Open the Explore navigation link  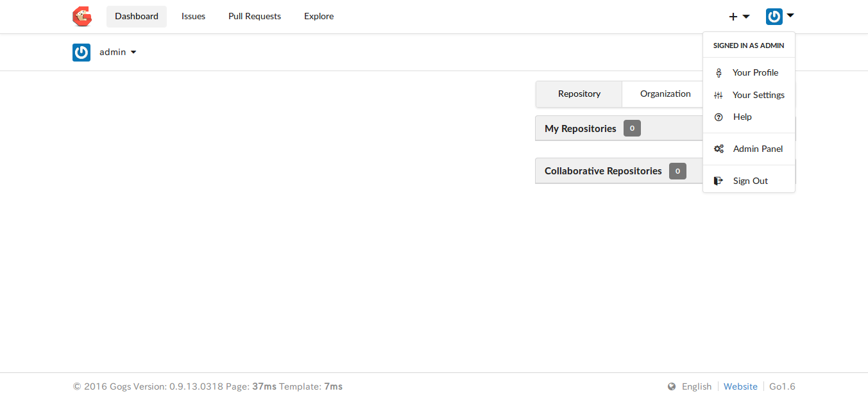[319, 17]
